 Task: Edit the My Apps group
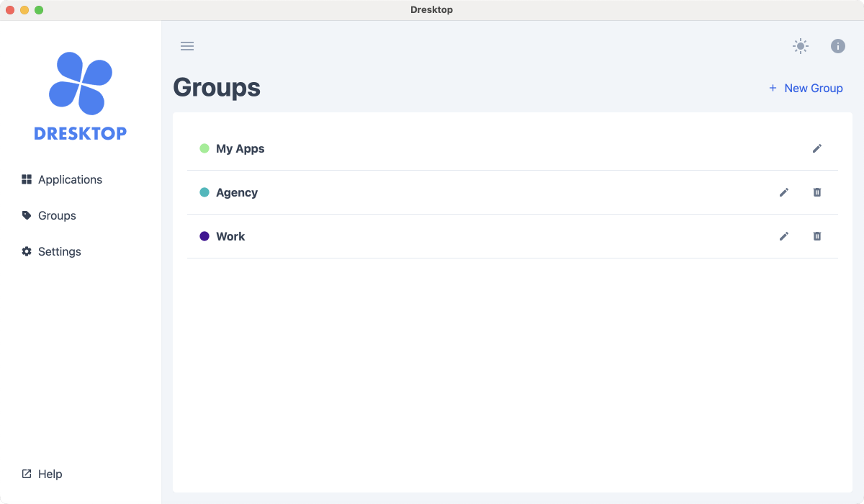pyautogui.click(x=817, y=148)
